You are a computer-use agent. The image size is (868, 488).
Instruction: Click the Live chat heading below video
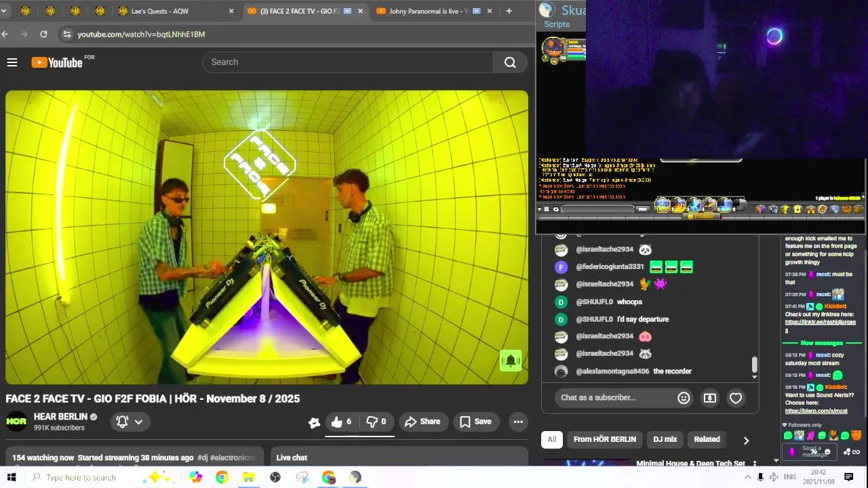(292, 458)
